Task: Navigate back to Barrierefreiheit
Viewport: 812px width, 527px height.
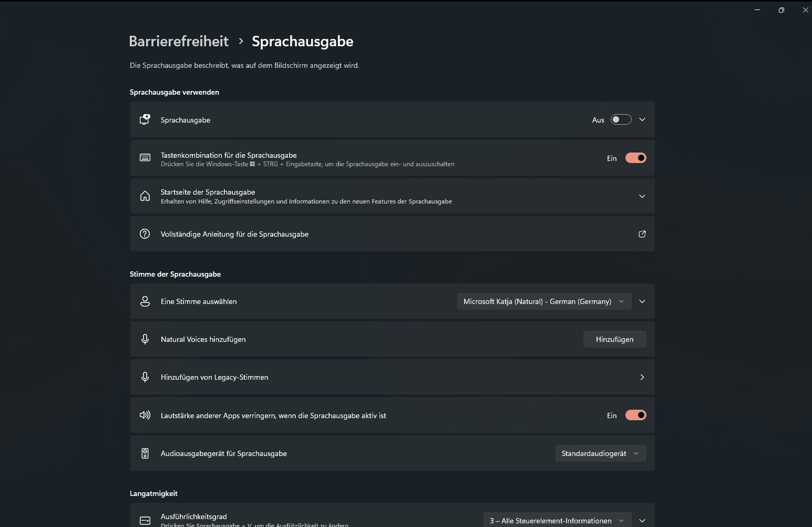Action: (x=179, y=41)
